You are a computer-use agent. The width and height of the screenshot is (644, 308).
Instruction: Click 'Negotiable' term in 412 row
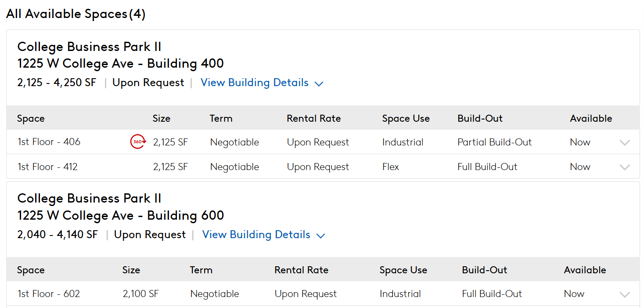pos(235,167)
